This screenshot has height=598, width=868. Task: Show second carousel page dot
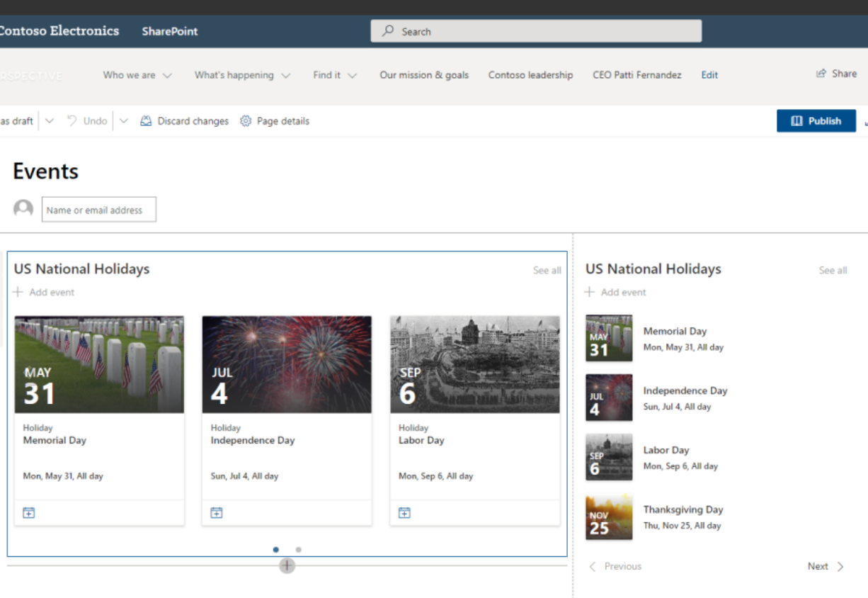pyautogui.click(x=299, y=550)
